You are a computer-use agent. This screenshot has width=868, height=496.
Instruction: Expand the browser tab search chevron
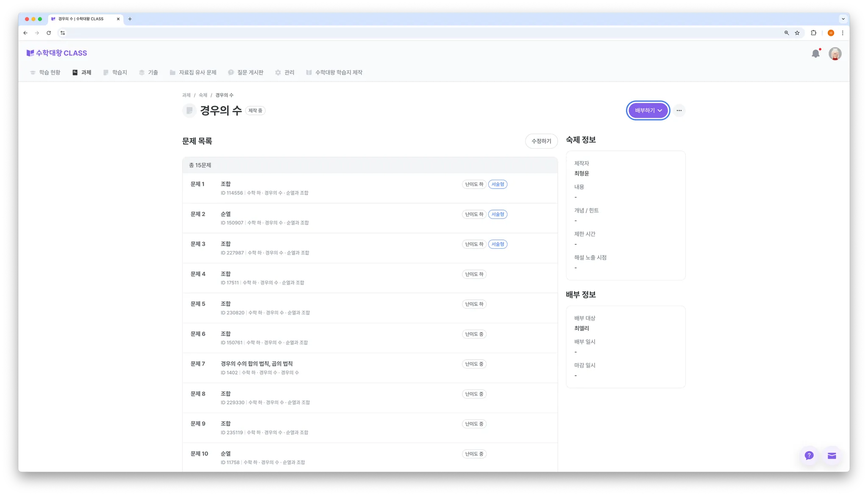click(843, 19)
